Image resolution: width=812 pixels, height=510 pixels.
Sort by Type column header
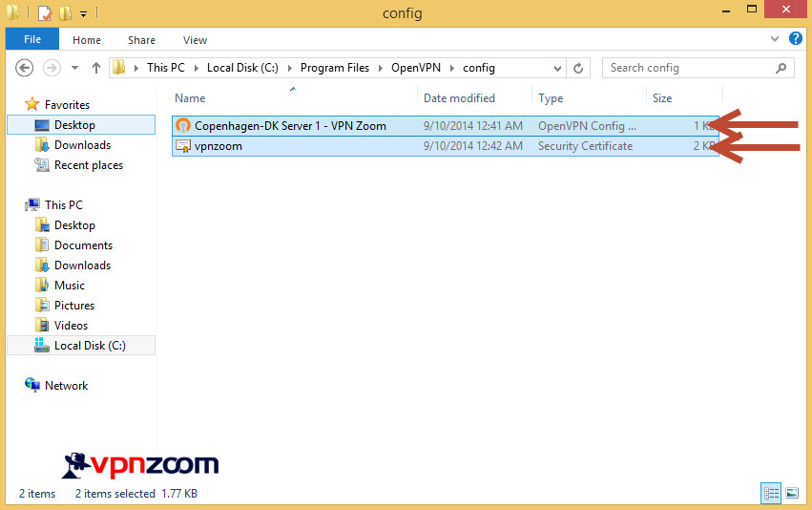point(551,98)
